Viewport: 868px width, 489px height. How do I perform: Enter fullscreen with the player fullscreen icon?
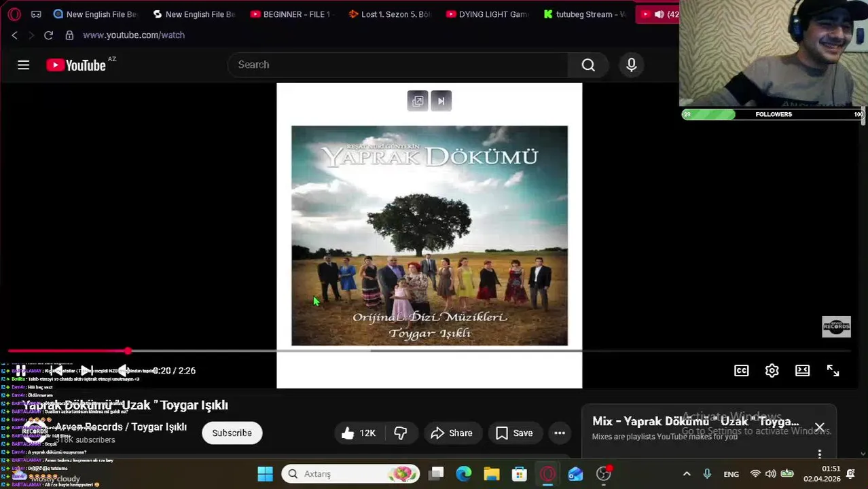tap(833, 370)
